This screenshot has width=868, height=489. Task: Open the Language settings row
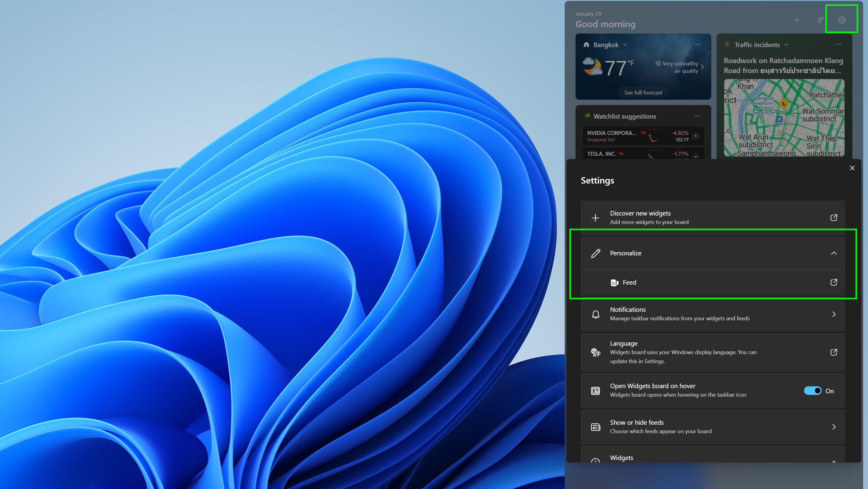tap(713, 352)
